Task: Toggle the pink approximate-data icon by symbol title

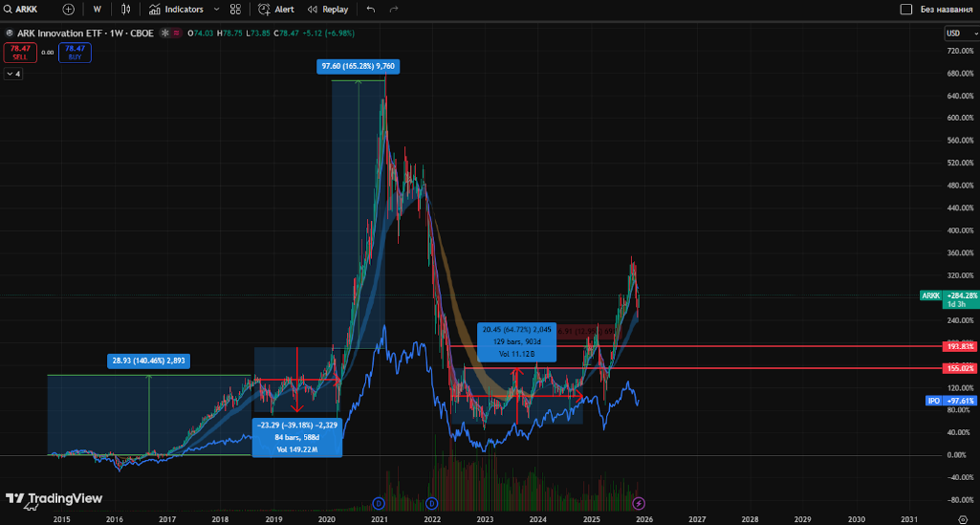Action: click(x=177, y=33)
